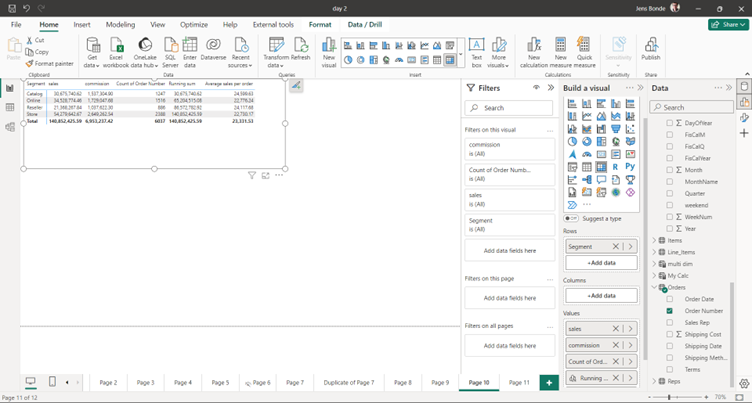Choose the line chart in Build a visual
752x403 pixels.
click(x=587, y=116)
